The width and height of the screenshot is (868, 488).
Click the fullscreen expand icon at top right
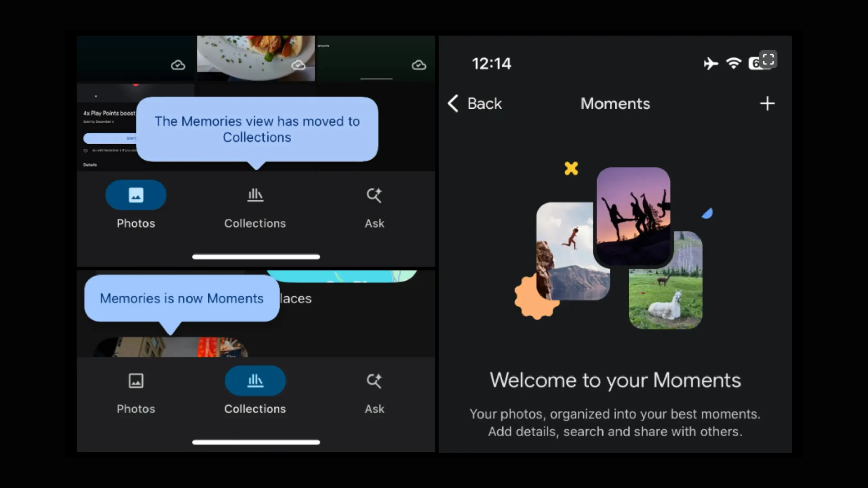point(768,59)
